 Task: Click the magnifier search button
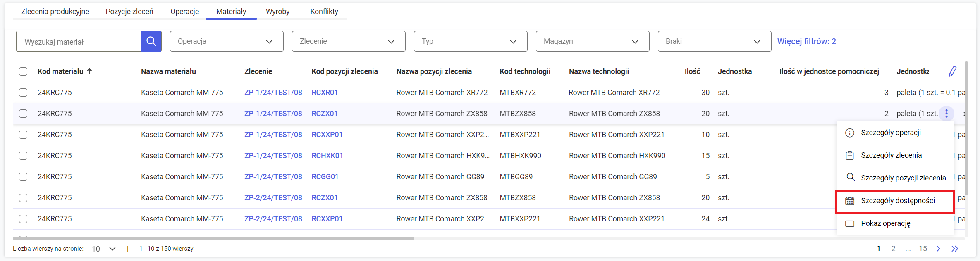click(x=151, y=41)
